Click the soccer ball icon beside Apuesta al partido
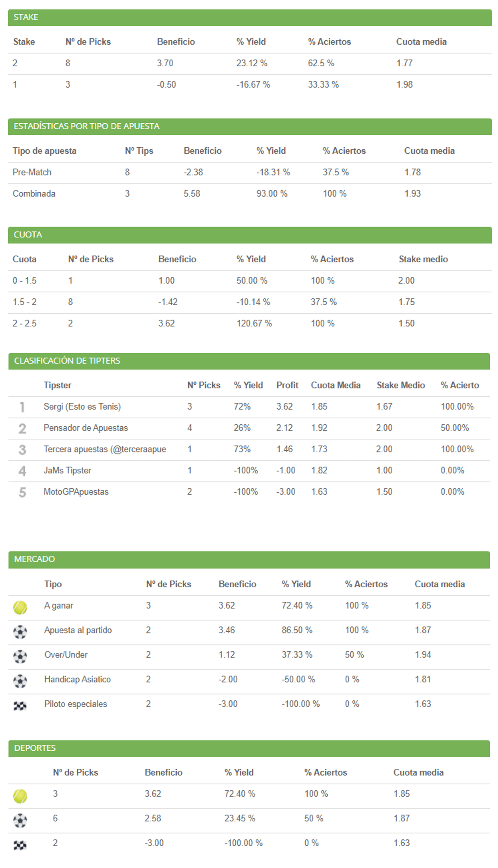 [x=20, y=632]
